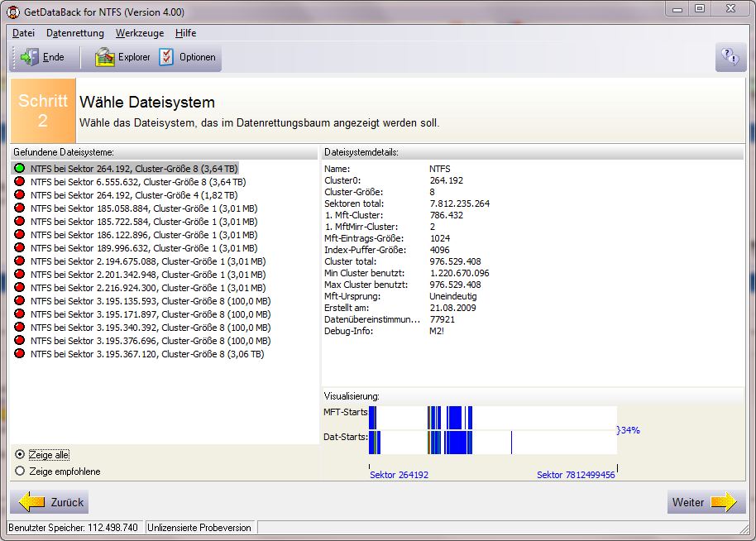Click red dot beside Sektor 189.996.632 entry
This screenshot has width=756, height=541.
pos(19,248)
